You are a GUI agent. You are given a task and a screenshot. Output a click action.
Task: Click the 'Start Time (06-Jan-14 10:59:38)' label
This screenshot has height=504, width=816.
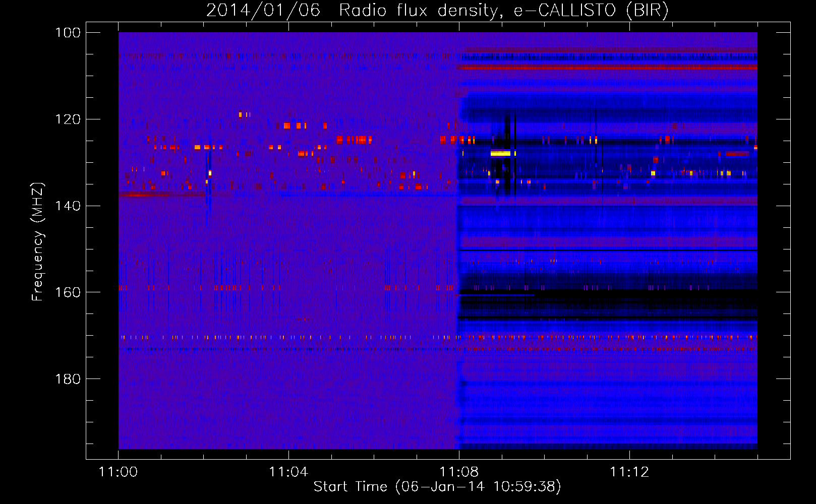(437, 486)
